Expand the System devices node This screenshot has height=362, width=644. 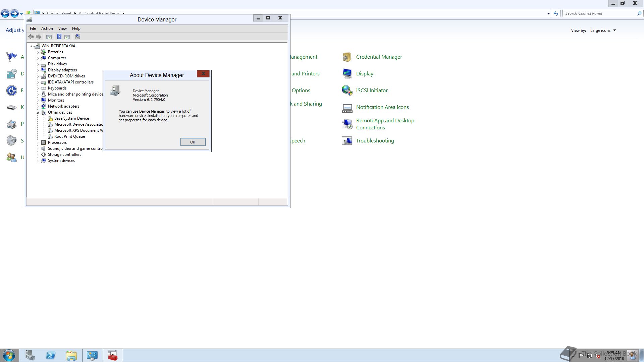tap(38, 161)
